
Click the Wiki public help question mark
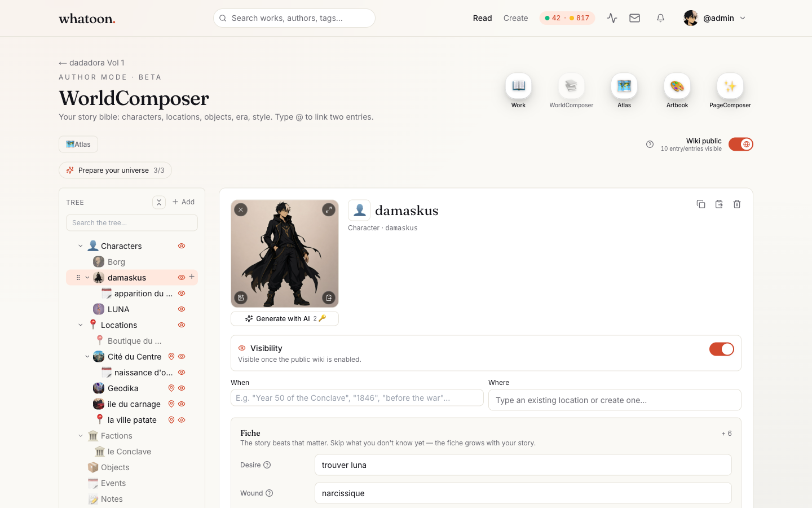[650, 144]
